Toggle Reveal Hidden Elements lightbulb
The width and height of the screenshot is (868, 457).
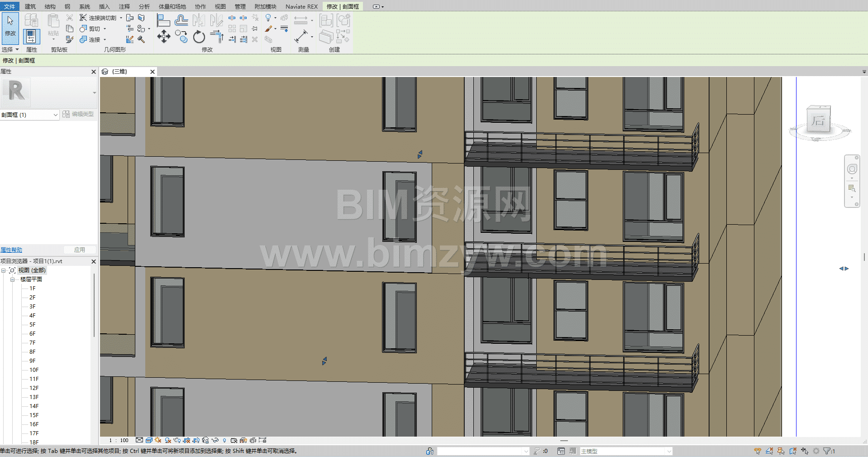[x=224, y=440]
